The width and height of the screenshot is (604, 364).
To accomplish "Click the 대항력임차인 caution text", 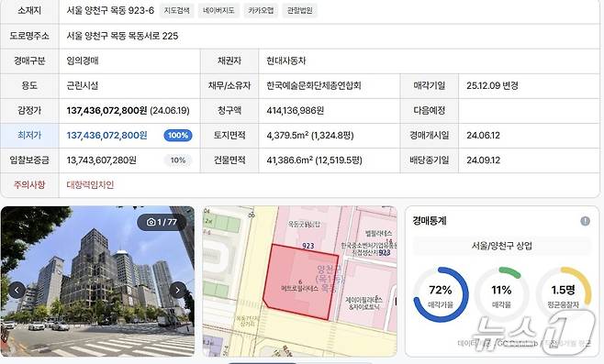I will tap(90, 184).
